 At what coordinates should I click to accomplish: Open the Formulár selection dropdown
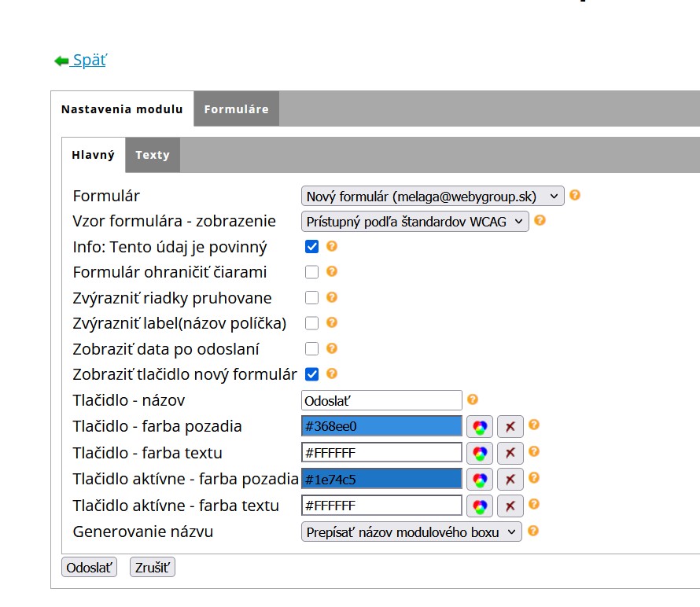433,196
